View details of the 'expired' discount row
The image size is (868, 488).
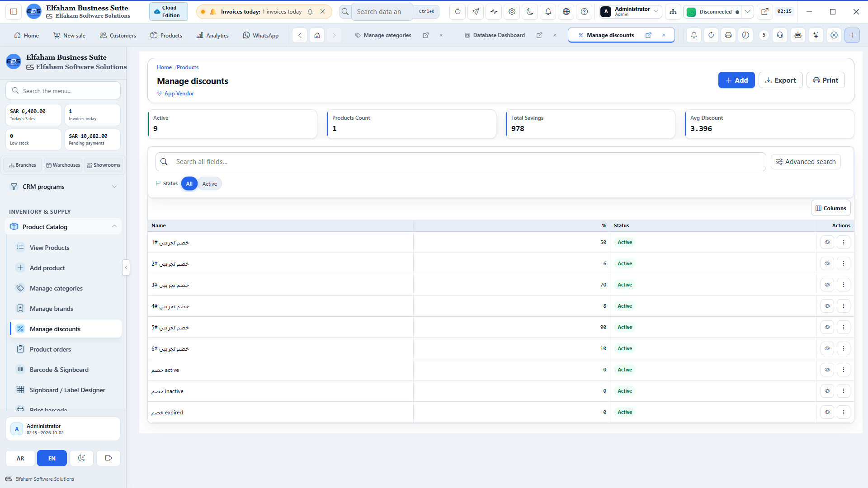[x=827, y=412]
